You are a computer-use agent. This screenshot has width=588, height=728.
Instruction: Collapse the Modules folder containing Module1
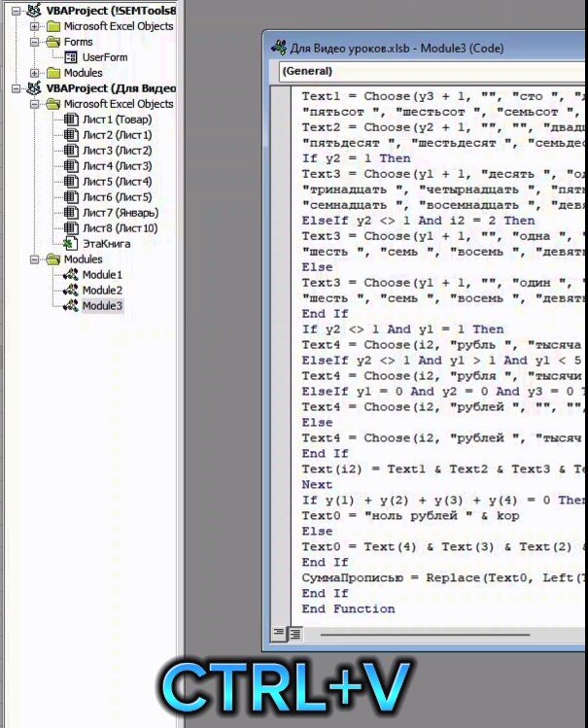34,260
